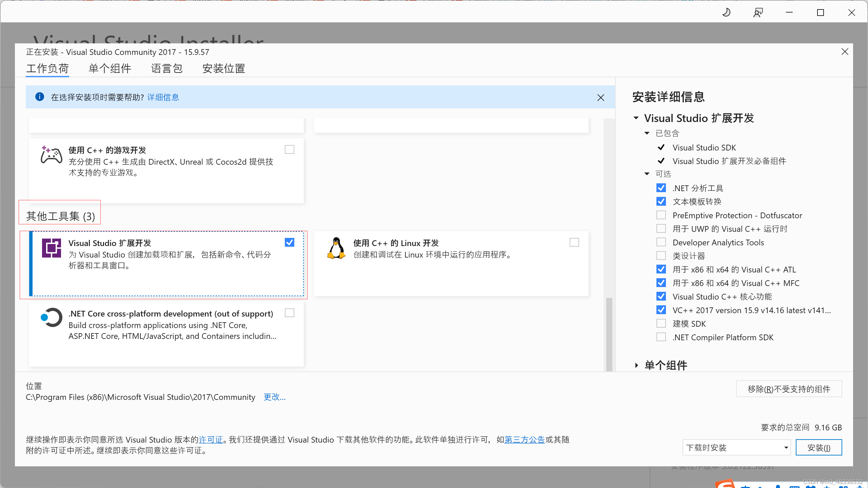868x488 pixels.
Task: Check .NET Compiler Platform SDK option
Action: (661, 337)
